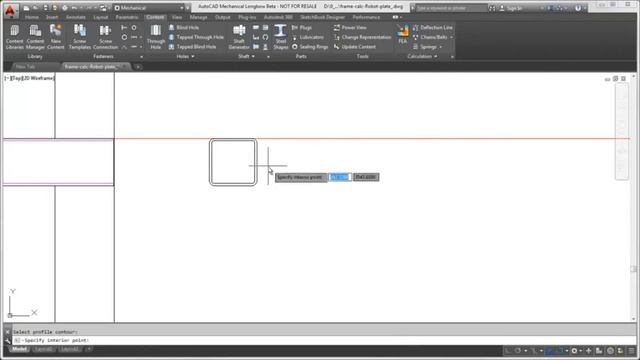Activate Power View tool

coord(350,27)
